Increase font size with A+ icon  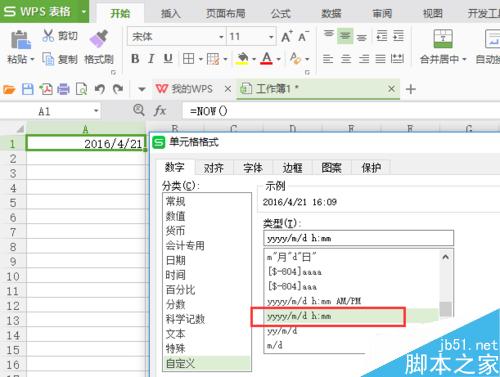point(287,36)
